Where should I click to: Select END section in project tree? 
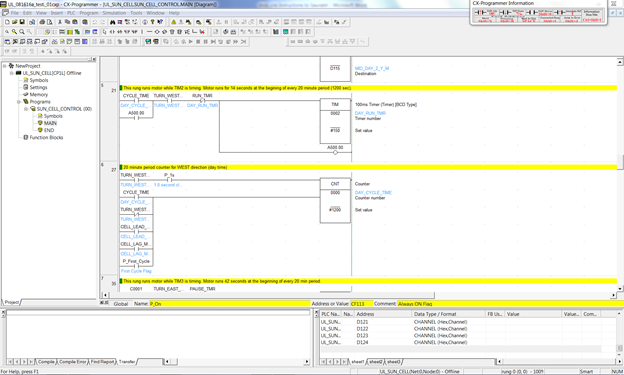[x=49, y=131]
